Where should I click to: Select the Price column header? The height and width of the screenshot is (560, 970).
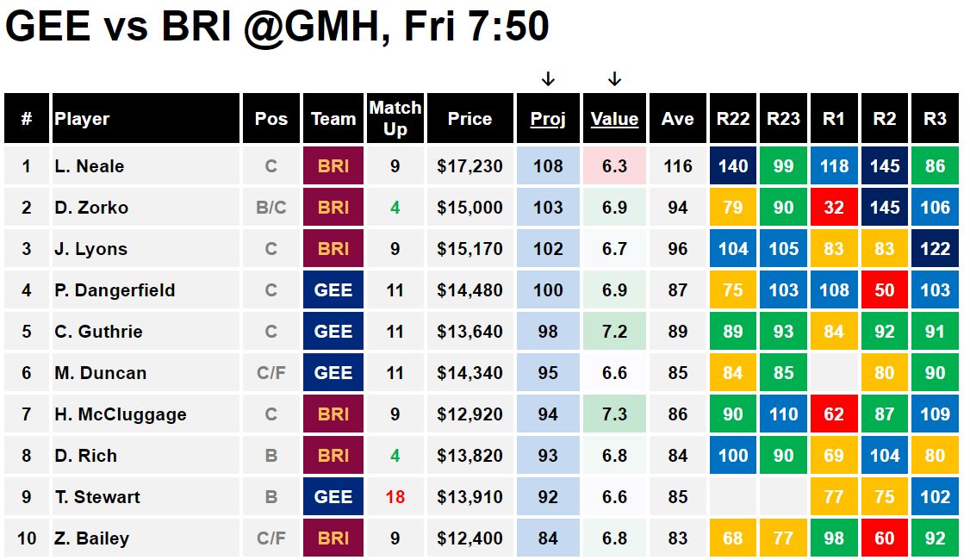[470, 118]
